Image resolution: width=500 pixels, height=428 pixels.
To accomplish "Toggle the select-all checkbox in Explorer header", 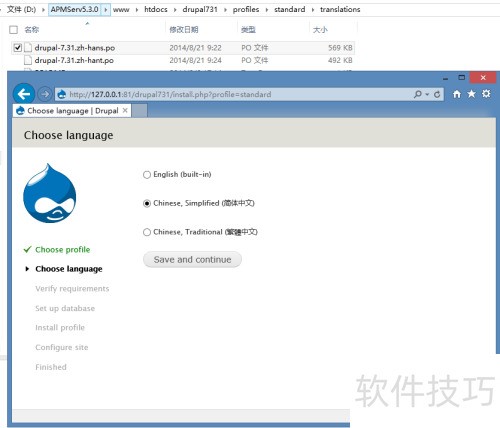I will [13, 30].
